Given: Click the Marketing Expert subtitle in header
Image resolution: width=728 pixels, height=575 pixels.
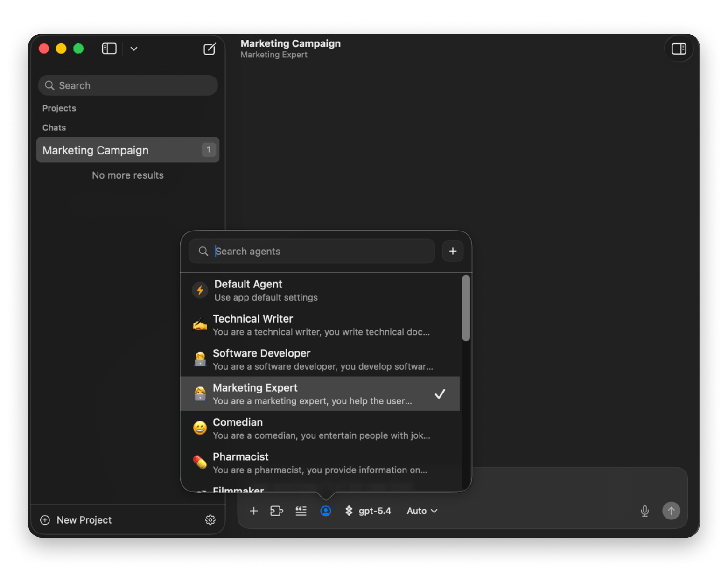Looking at the screenshot, I should tap(274, 55).
